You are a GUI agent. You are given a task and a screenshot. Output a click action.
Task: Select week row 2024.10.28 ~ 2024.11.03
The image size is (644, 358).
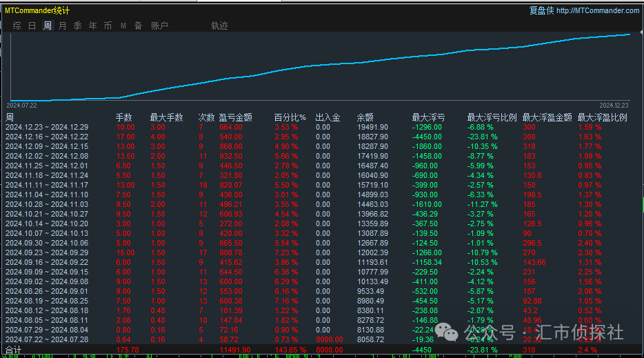pyautogui.click(x=322, y=205)
